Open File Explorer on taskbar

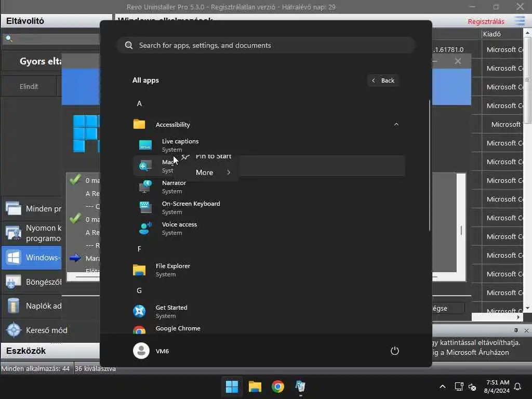click(255, 387)
